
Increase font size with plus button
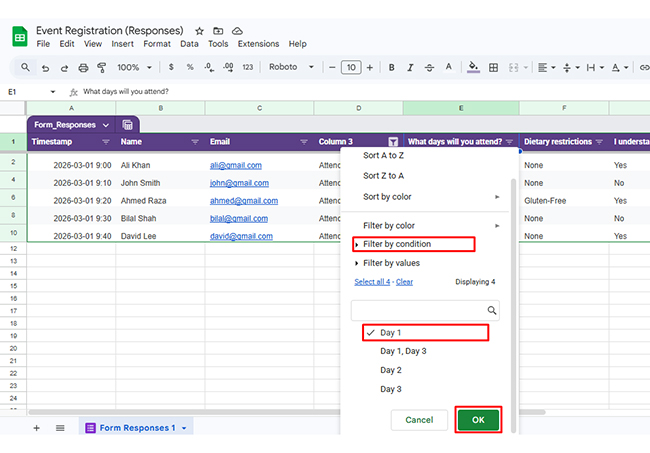370,67
